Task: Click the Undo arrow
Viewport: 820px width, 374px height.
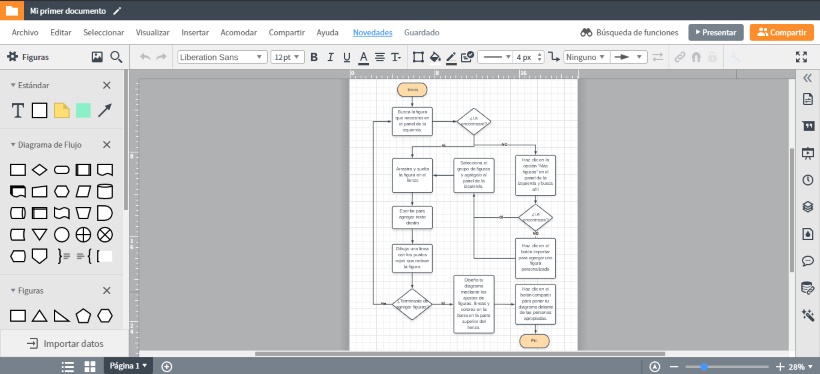Action: [145, 57]
